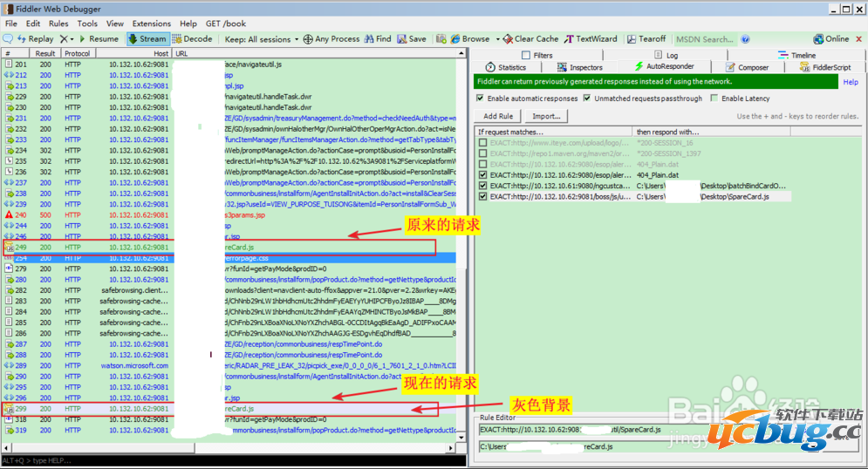
Task: Toggle the Stream mode button
Action: click(x=147, y=38)
